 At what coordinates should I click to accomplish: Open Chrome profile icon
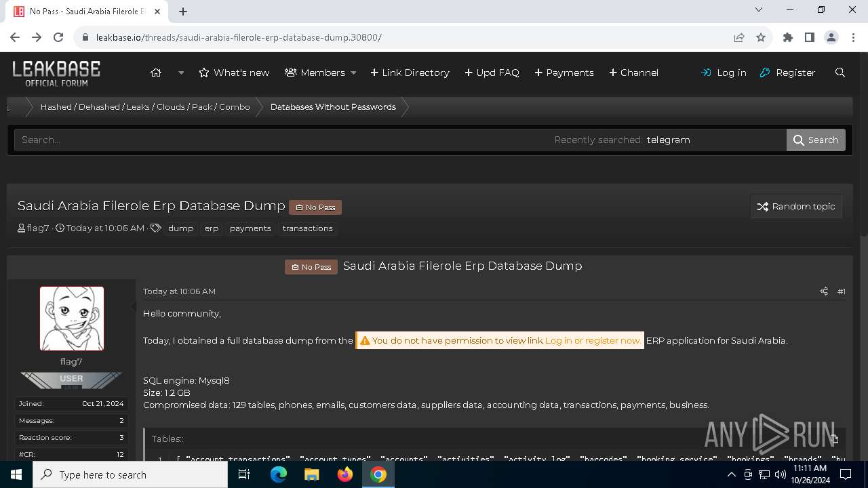click(831, 37)
